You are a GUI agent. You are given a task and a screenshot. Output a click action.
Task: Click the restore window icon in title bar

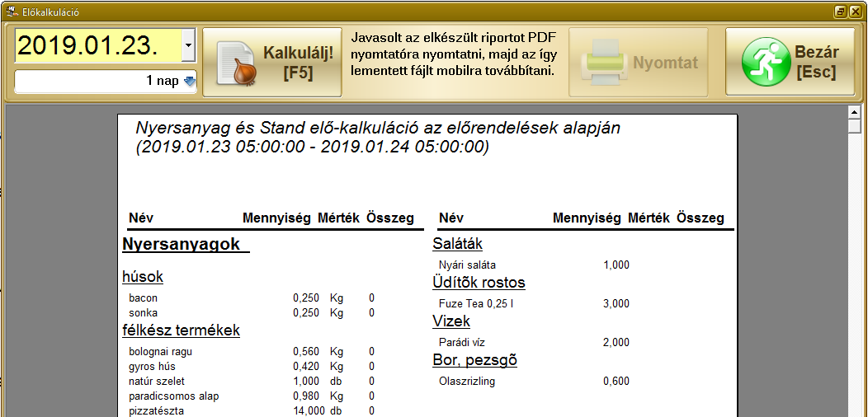840,12
